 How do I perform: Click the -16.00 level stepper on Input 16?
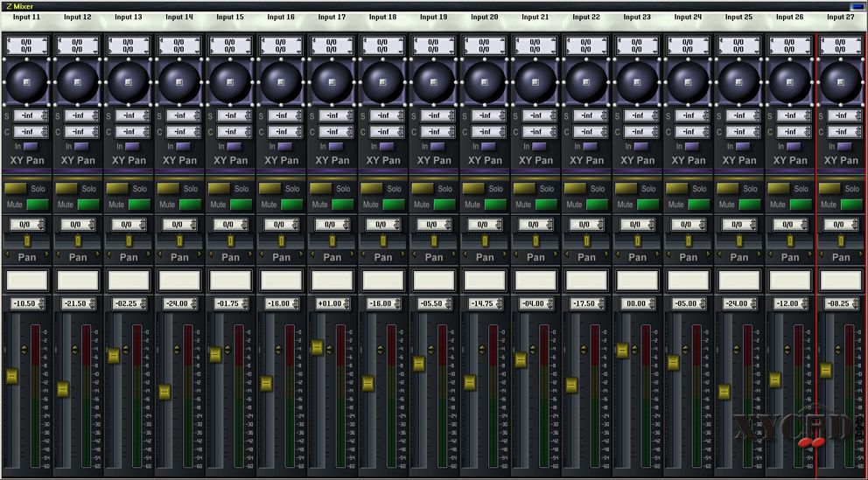(295, 304)
